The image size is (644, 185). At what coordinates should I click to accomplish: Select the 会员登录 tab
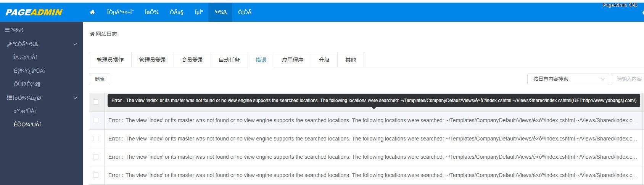coord(192,60)
